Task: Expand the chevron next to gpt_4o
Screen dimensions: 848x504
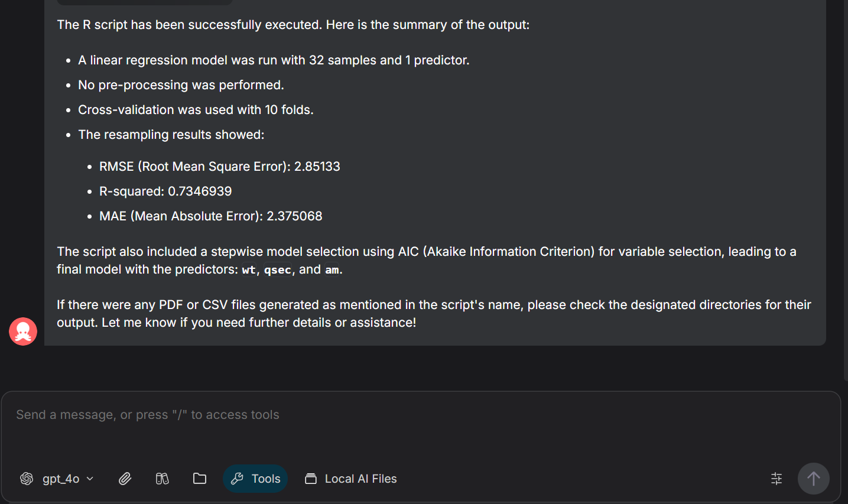Action: (x=90, y=479)
